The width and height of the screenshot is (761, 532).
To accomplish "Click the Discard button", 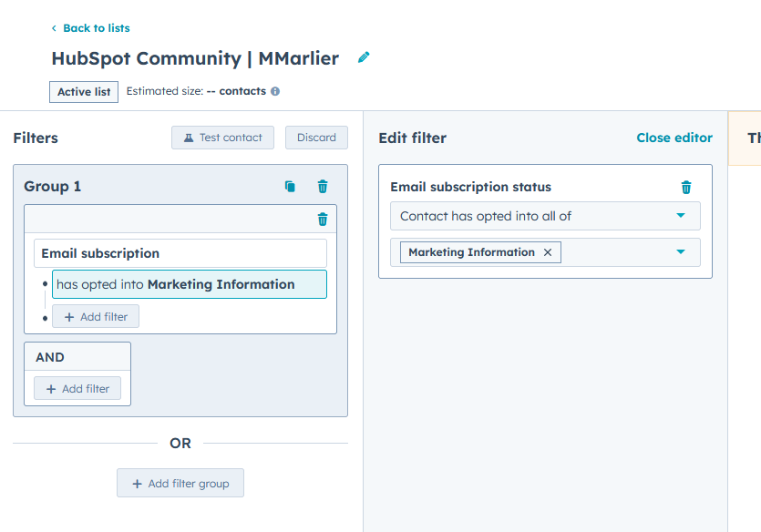I will [x=315, y=137].
